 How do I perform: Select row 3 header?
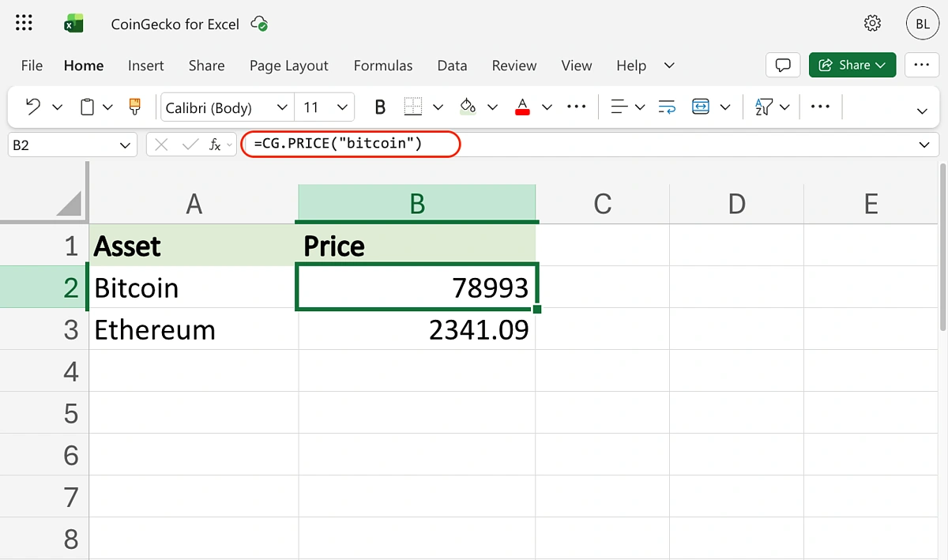click(x=44, y=329)
